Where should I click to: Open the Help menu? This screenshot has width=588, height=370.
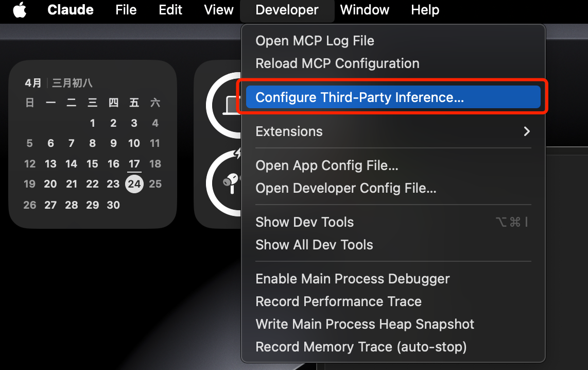[425, 10]
